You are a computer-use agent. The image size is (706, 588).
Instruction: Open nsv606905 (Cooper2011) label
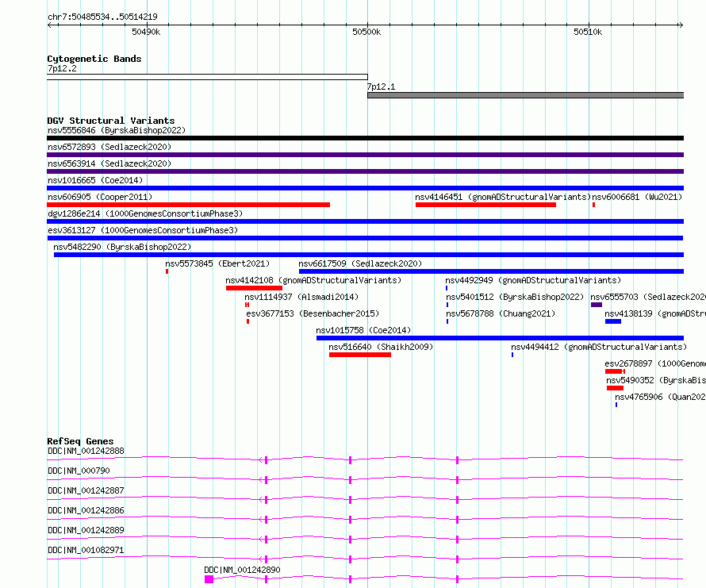[100, 197]
